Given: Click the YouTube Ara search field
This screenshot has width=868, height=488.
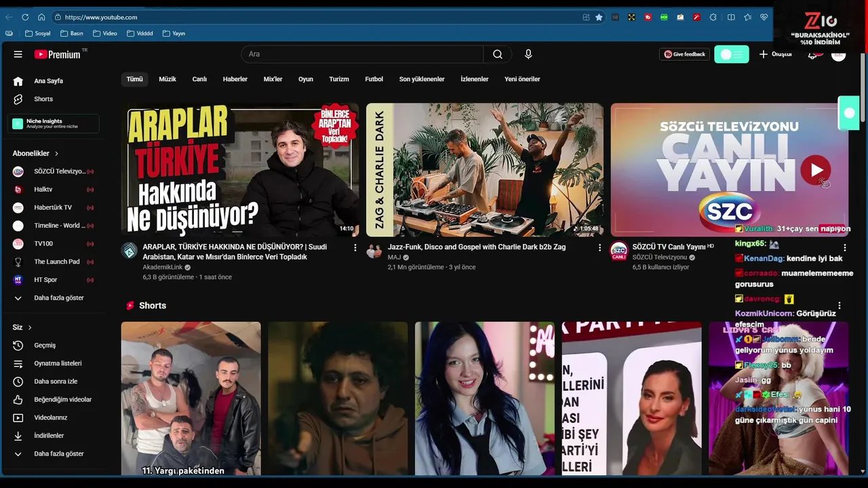Looking at the screenshot, I should [x=362, y=54].
